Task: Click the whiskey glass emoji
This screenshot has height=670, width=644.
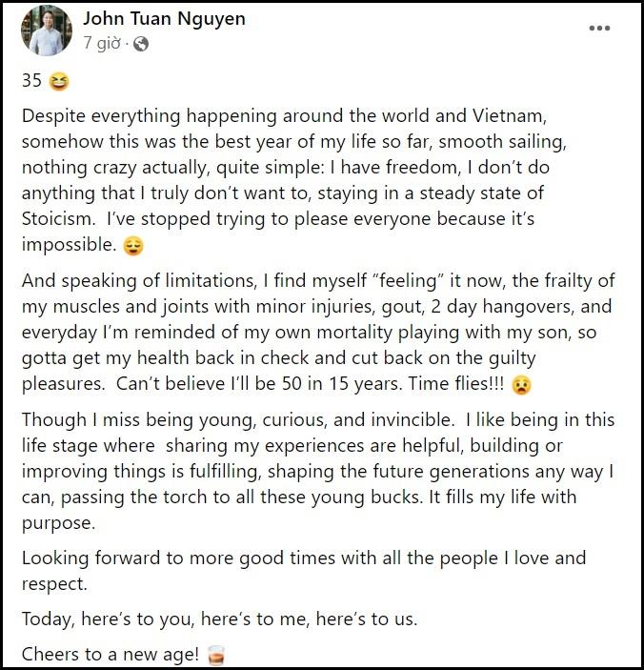Action: pos(216,657)
